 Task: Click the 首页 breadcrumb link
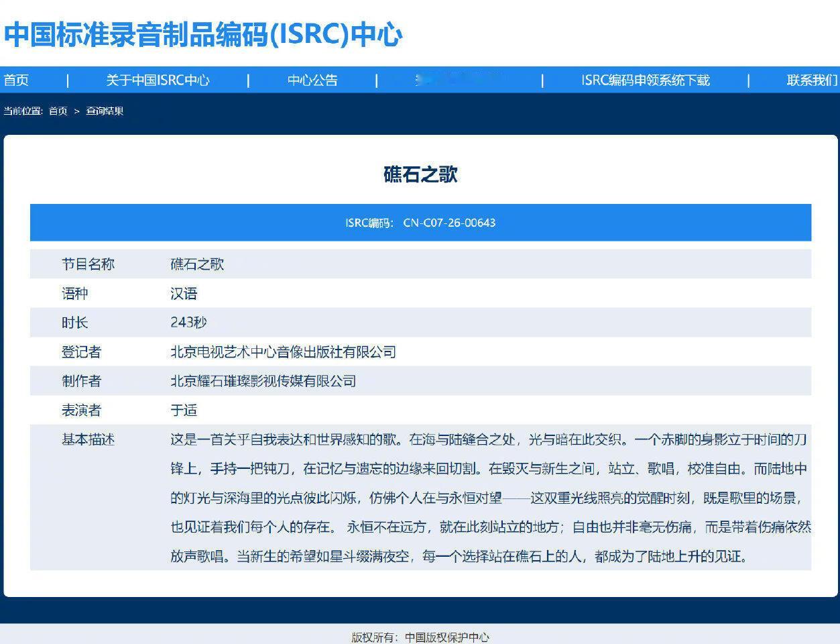57,111
